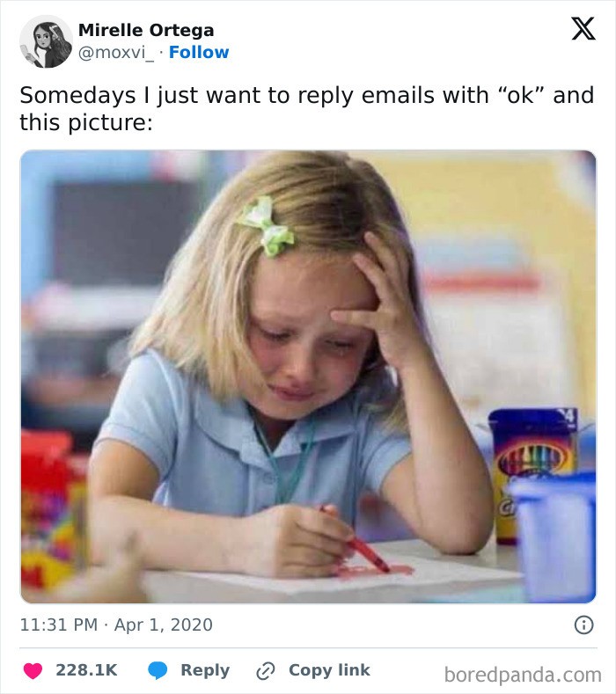View the 228.1K likes count
This screenshot has width=616, height=694.
tap(86, 670)
